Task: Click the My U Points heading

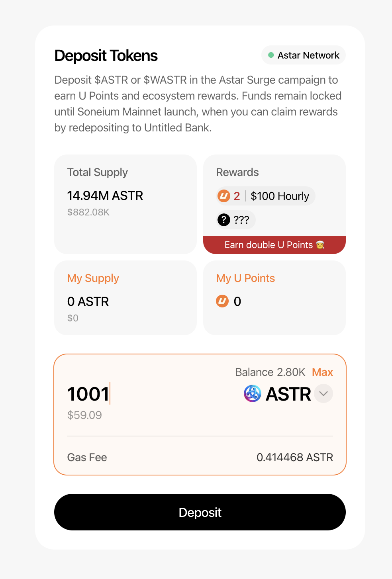Action: coord(245,278)
